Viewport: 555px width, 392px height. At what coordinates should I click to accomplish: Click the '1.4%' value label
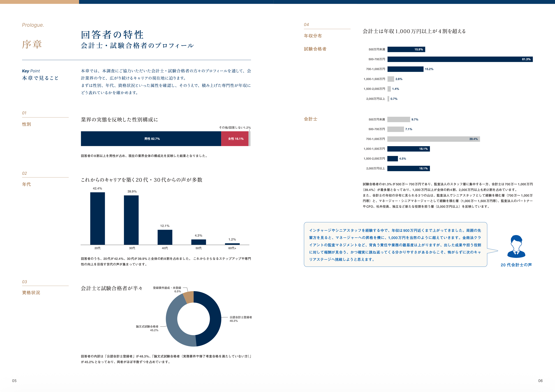tap(395, 89)
